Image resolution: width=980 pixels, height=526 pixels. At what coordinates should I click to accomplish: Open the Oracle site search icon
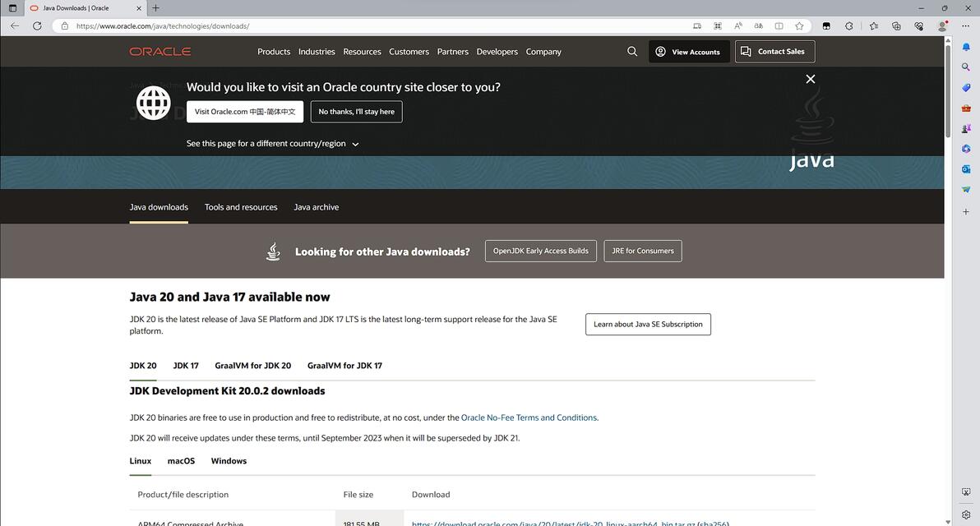632,51
